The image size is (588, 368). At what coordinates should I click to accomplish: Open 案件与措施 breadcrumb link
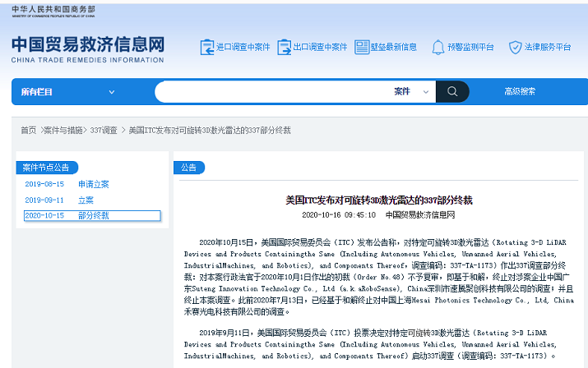[63, 131]
